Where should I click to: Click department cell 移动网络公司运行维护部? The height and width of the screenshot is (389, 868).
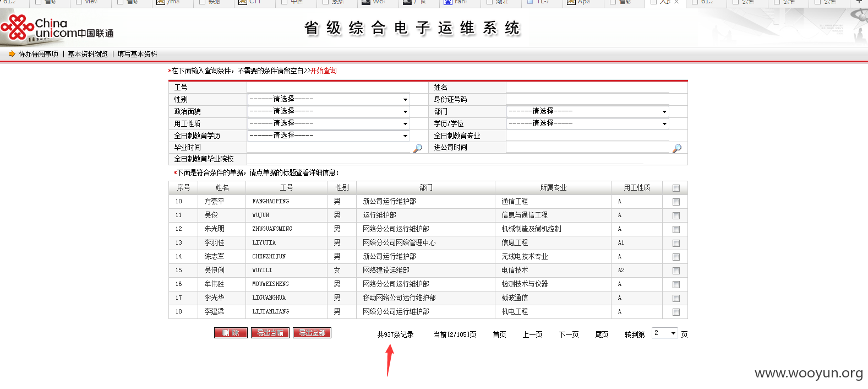point(399,298)
